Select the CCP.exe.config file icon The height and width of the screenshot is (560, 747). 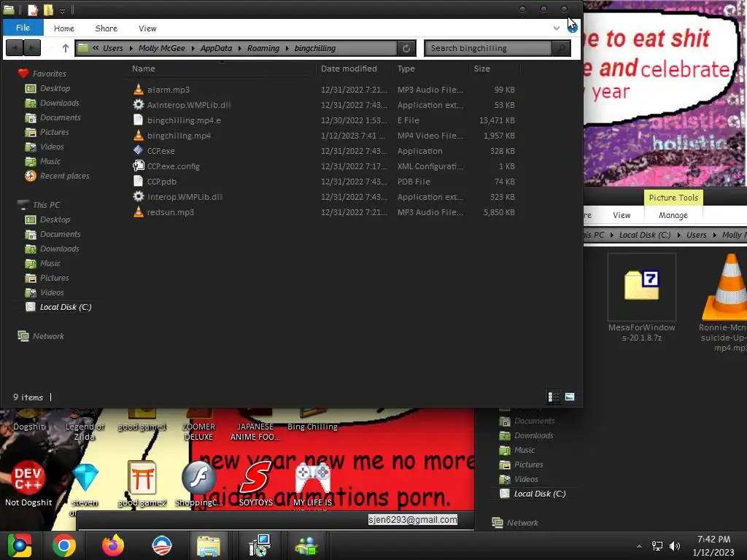click(138, 166)
